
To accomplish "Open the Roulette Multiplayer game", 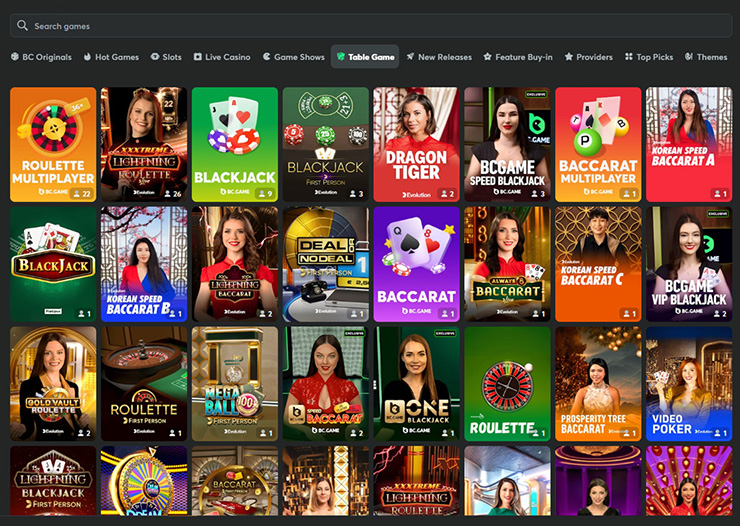I will [53, 144].
